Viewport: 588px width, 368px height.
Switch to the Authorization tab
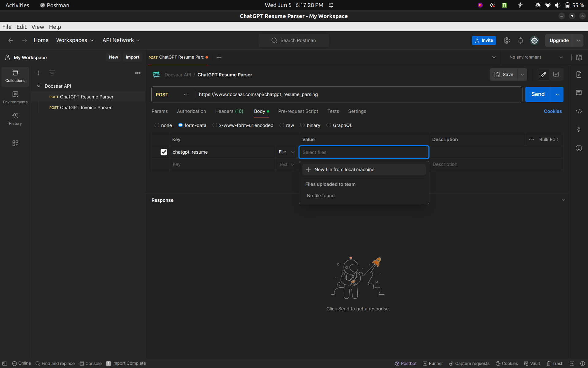pos(191,111)
